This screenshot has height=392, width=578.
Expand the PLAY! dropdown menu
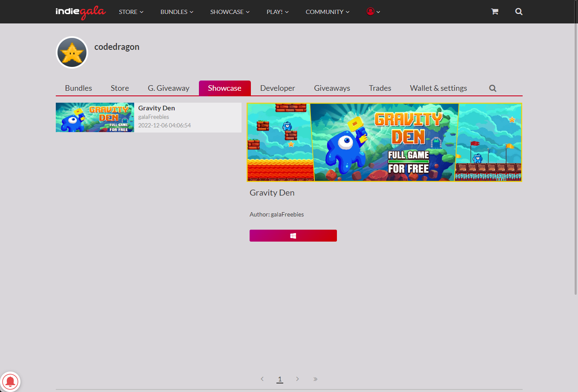tap(278, 12)
